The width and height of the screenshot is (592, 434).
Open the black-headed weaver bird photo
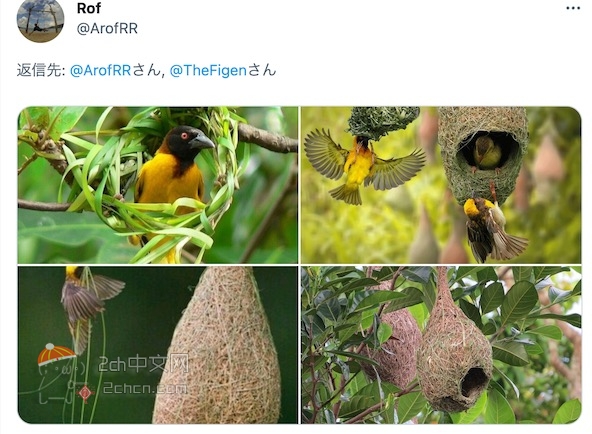click(158, 185)
